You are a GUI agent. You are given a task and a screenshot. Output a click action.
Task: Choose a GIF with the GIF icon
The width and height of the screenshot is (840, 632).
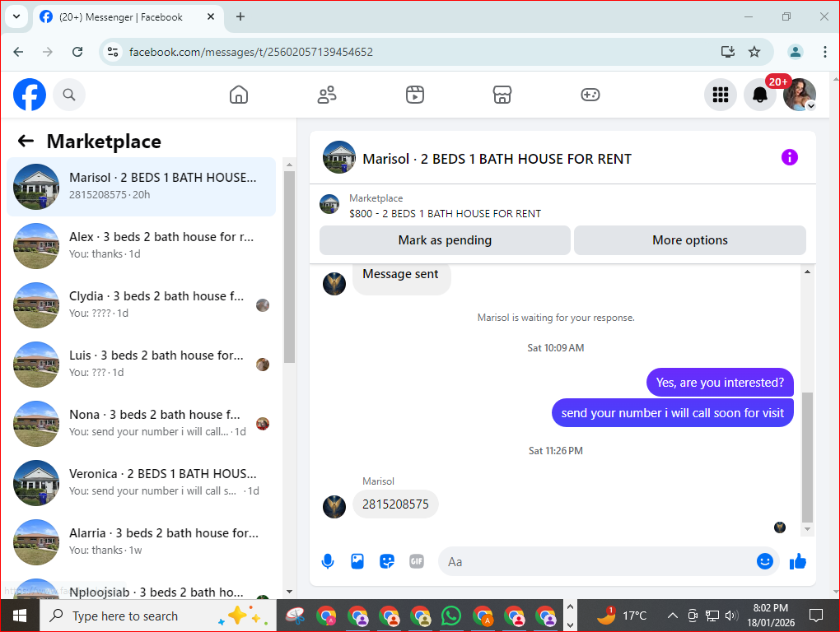tap(416, 561)
